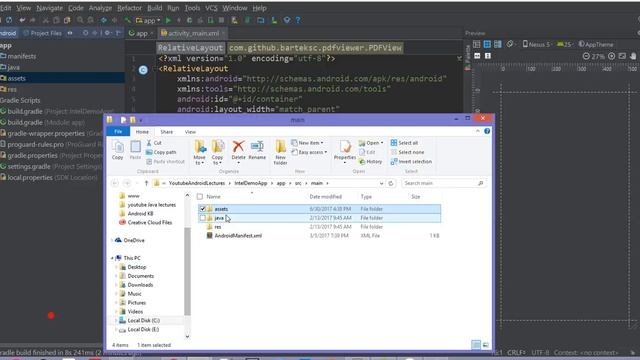The width and height of the screenshot is (640, 360).
Task: Open Properties from the Explorer ribbon
Action: click(345, 151)
